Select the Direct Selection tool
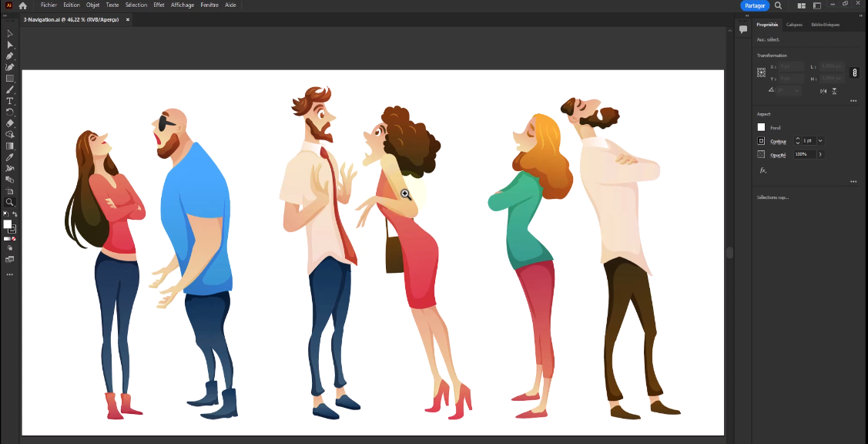Image resolution: width=868 pixels, height=444 pixels. [10, 45]
